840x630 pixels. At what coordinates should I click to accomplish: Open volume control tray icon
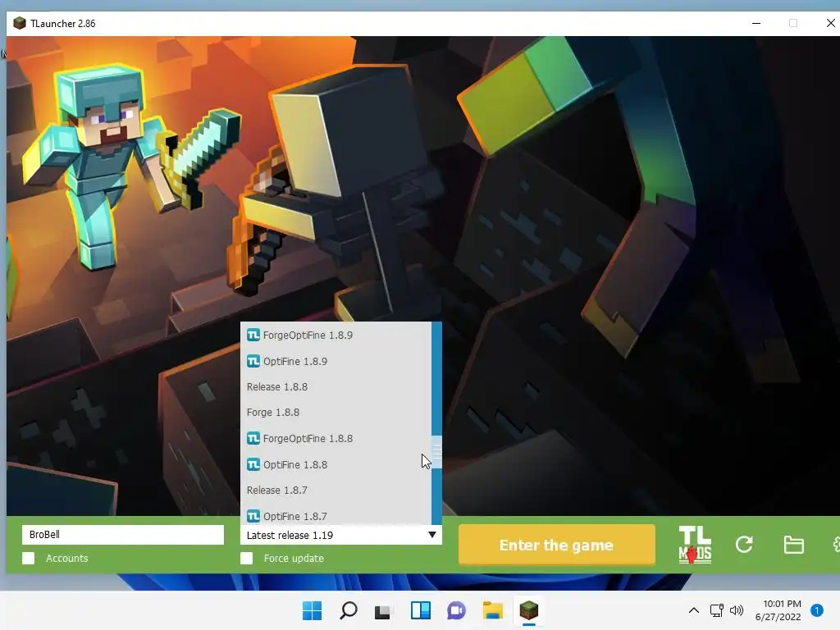point(737,610)
